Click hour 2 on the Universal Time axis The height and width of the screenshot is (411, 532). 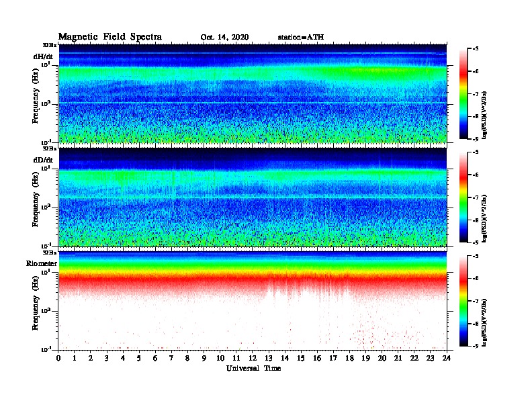coord(91,359)
